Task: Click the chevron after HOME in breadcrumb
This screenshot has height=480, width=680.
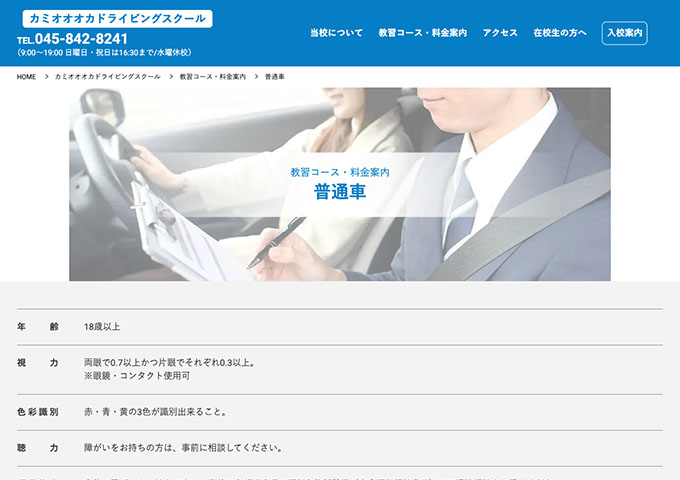Action: click(46, 77)
